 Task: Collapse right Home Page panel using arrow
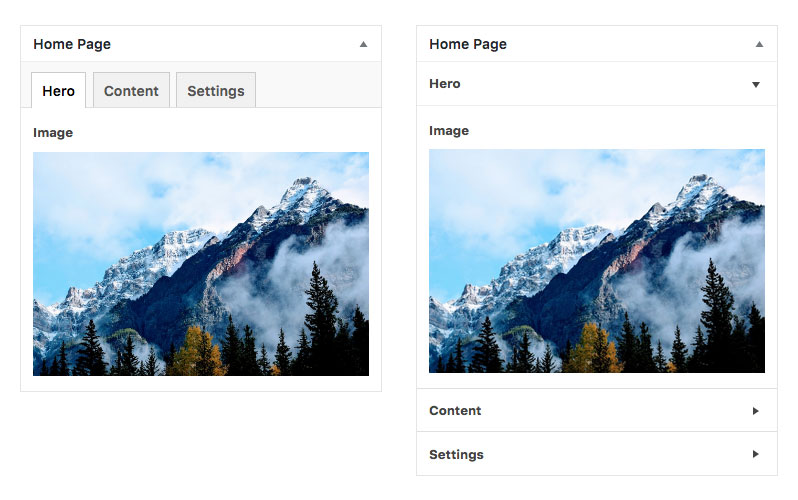(759, 44)
